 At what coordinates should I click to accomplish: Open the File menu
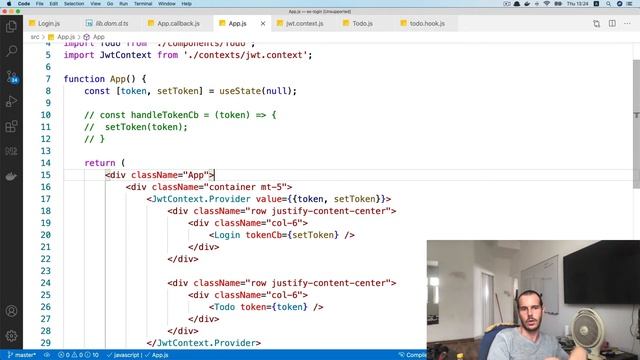click(x=40, y=4)
